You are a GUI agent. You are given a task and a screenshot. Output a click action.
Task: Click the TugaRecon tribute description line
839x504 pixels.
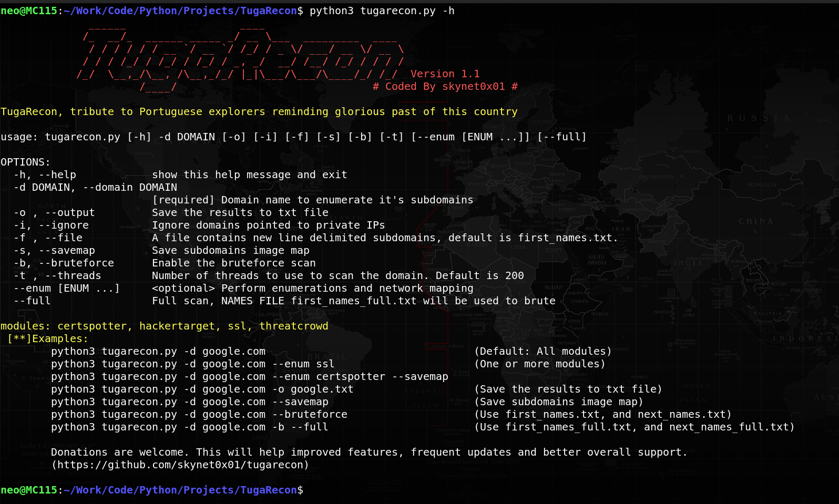pyautogui.click(x=259, y=111)
